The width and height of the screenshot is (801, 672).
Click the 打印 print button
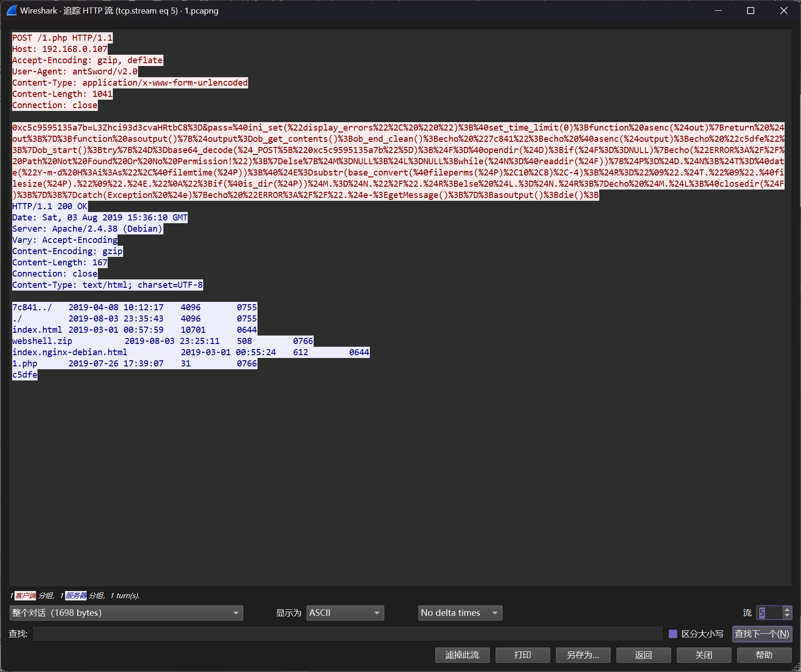523,655
